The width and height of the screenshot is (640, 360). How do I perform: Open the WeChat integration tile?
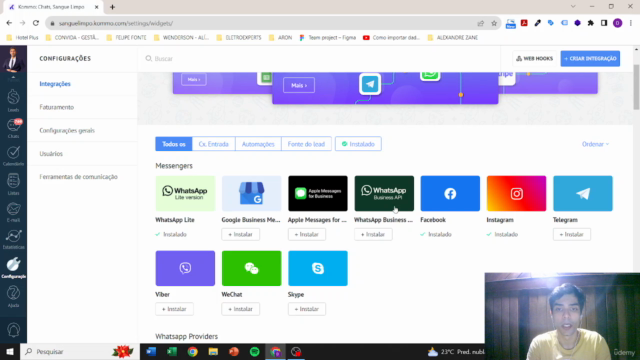tap(251, 268)
